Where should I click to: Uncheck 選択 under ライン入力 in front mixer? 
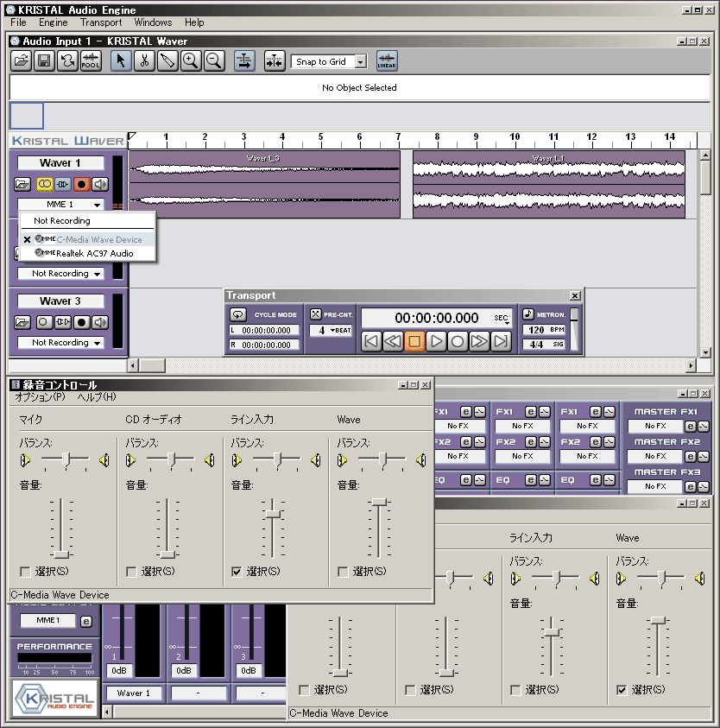tap(237, 572)
